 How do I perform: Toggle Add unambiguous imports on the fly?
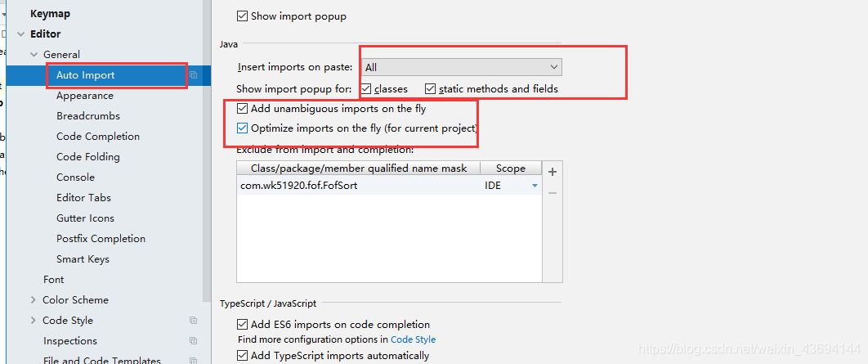coord(242,109)
